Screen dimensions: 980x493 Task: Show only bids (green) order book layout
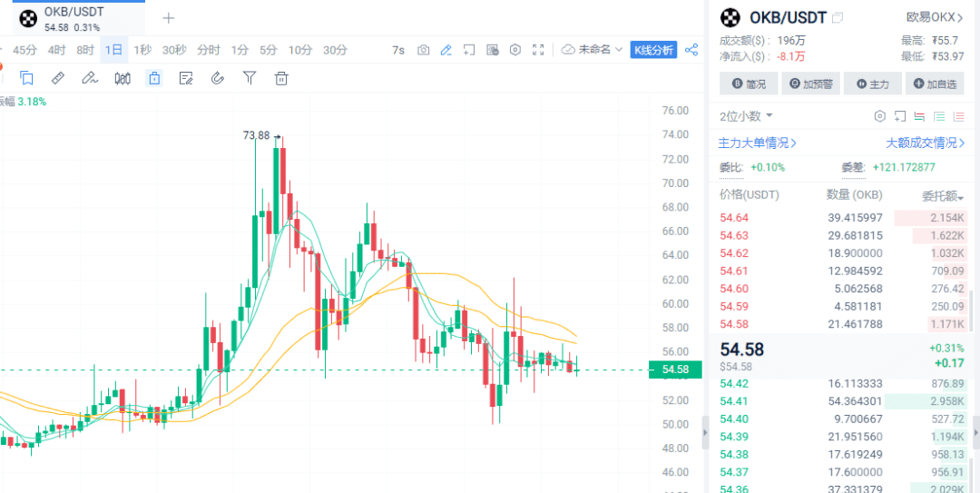pos(939,115)
